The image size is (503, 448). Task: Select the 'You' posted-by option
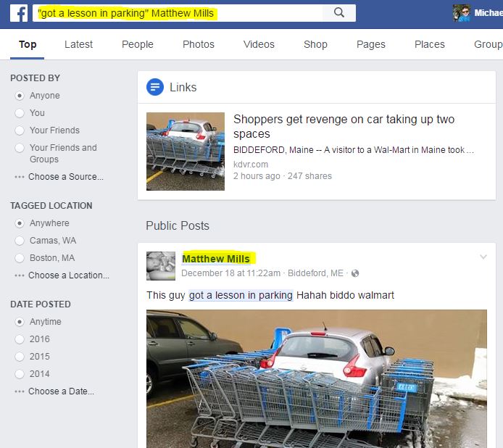click(20, 113)
